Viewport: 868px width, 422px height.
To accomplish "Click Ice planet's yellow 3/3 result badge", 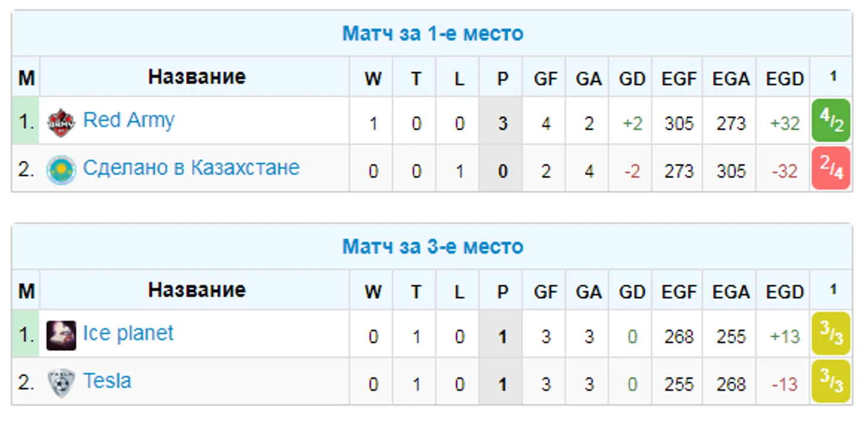I will click(x=831, y=334).
